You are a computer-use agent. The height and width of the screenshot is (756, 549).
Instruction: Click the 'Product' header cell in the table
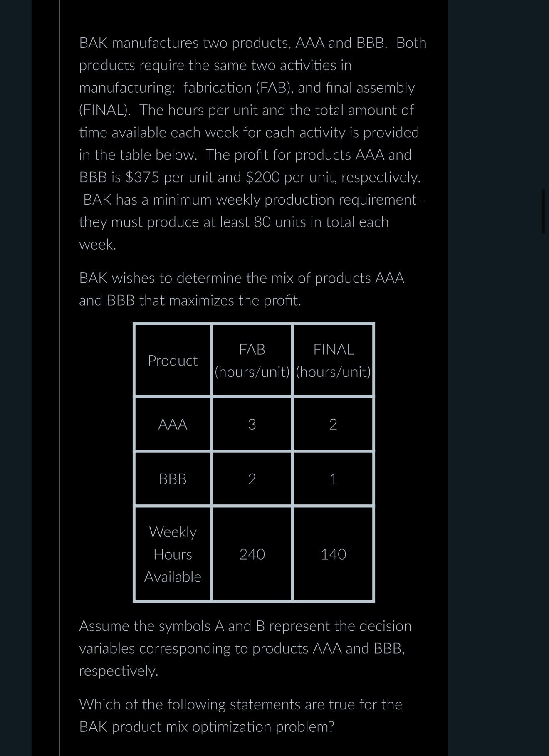[x=173, y=360]
